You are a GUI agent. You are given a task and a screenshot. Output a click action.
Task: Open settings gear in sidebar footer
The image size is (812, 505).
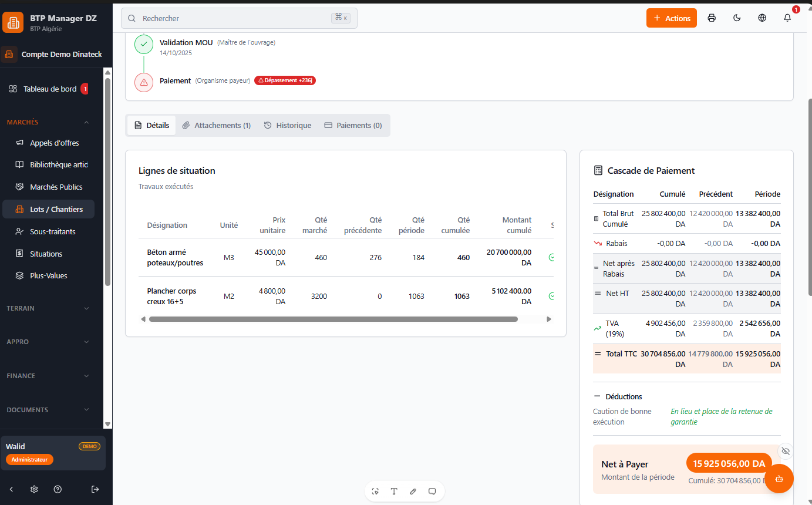point(34,489)
